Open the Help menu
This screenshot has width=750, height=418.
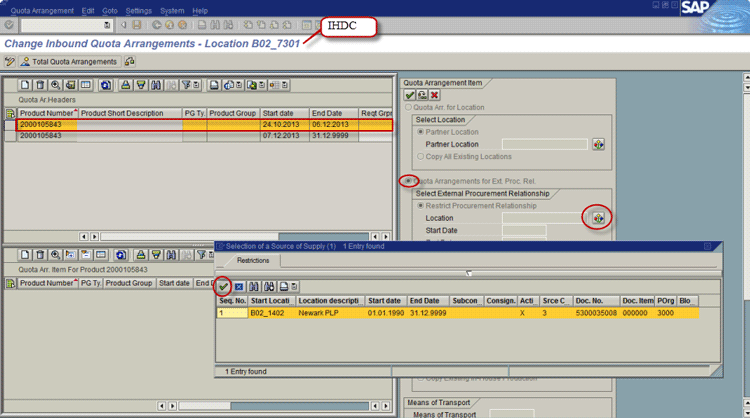(x=200, y=11)
